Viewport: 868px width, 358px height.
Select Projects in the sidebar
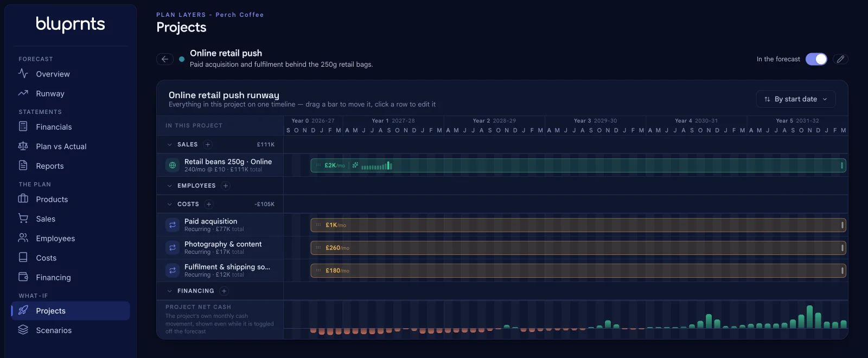(x=71, y=311)
